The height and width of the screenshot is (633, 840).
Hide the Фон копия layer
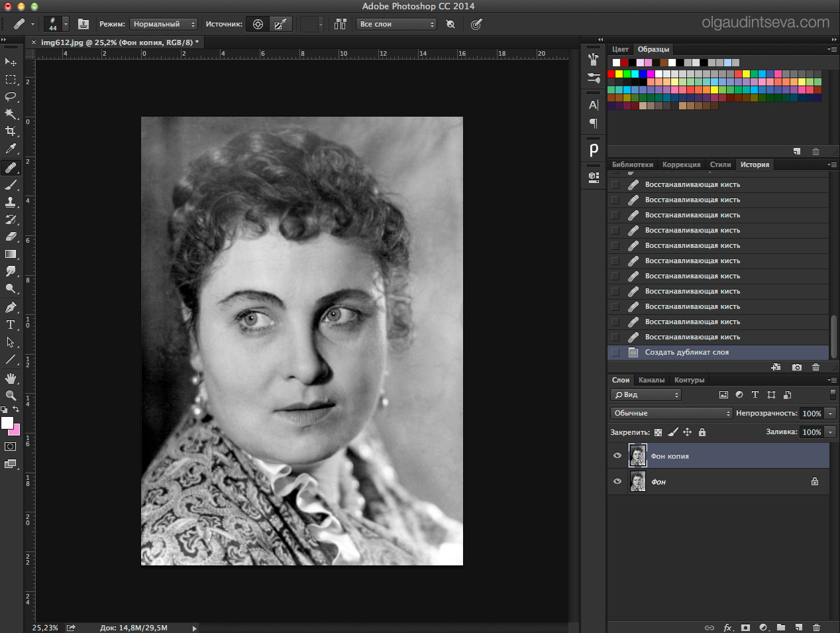point(617,456)
